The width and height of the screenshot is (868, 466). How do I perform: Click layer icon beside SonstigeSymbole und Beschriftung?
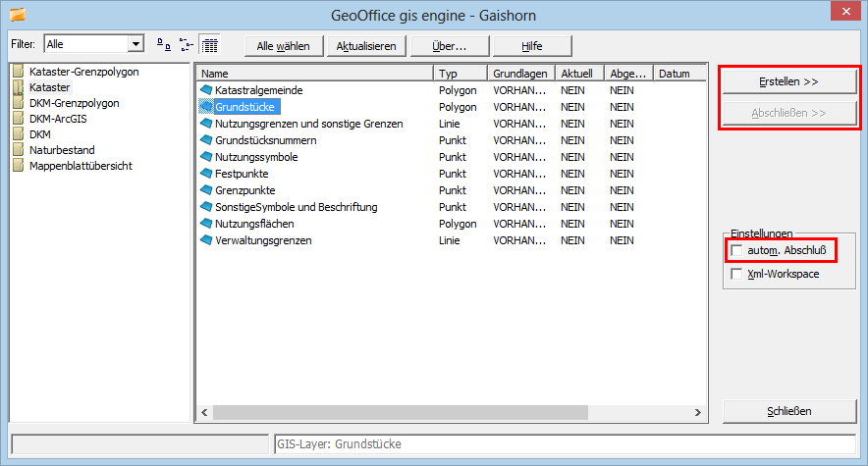point(206,207)
